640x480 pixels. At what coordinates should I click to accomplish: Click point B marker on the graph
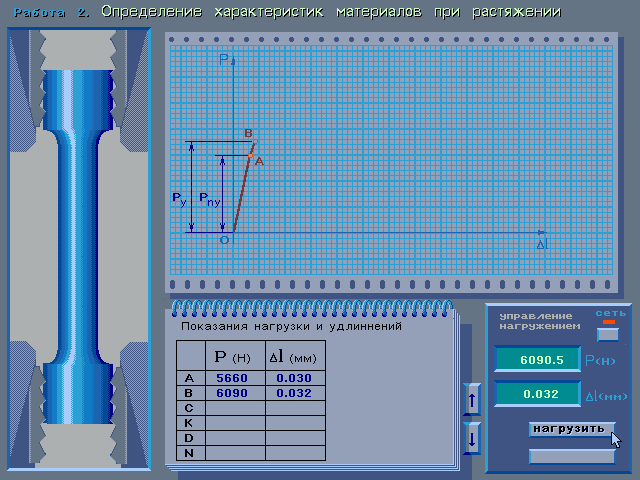click(255, 142)
